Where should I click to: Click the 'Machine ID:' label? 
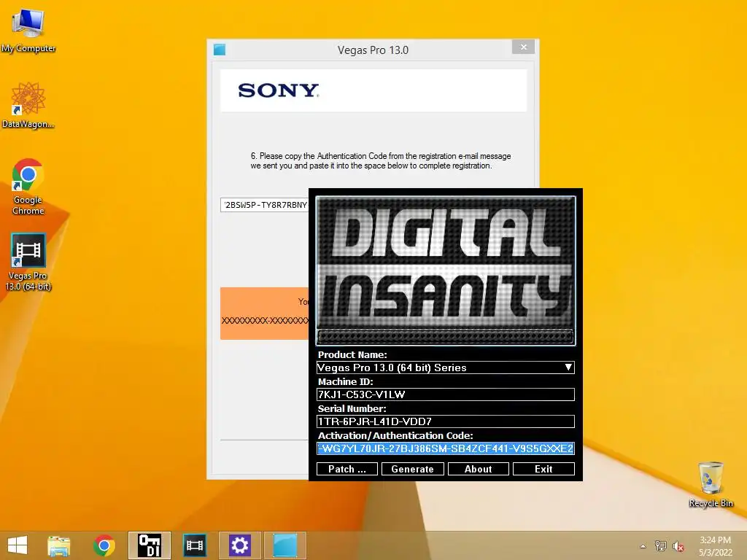[x=345, y=382]
